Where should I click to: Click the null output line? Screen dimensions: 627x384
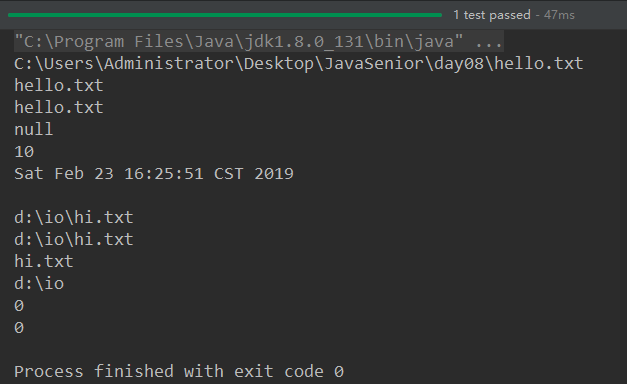[34, 130]
